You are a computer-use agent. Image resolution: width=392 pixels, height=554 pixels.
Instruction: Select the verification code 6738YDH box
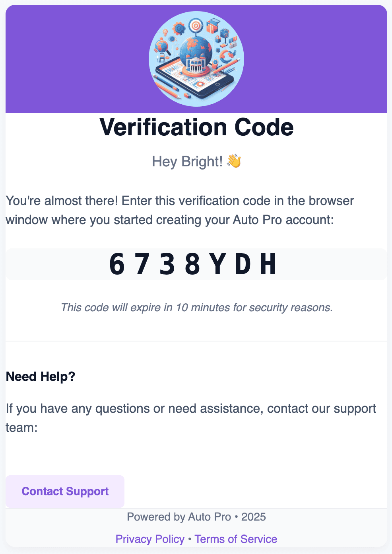point(196,264)
